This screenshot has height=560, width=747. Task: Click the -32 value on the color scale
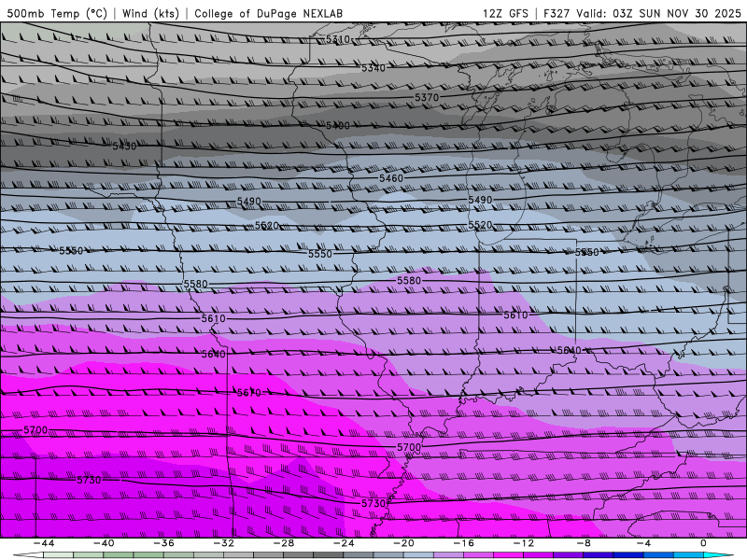[x=223, y=543]
